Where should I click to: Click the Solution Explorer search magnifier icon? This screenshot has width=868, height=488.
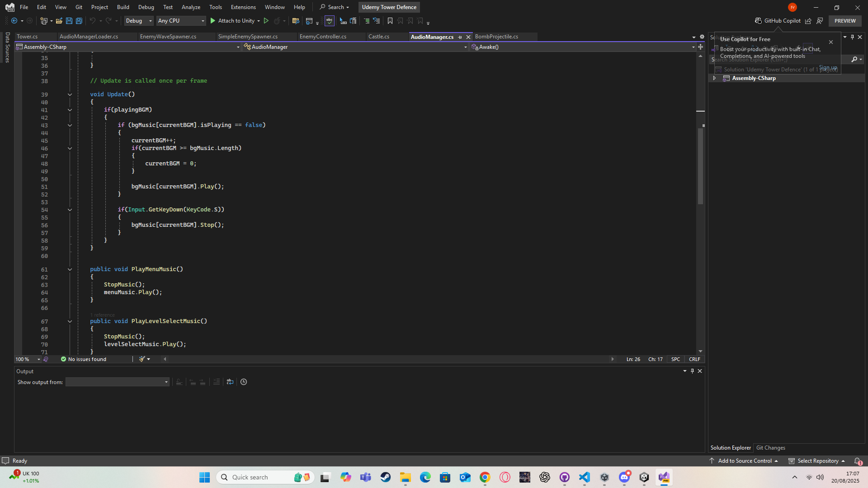pos(854,59)
